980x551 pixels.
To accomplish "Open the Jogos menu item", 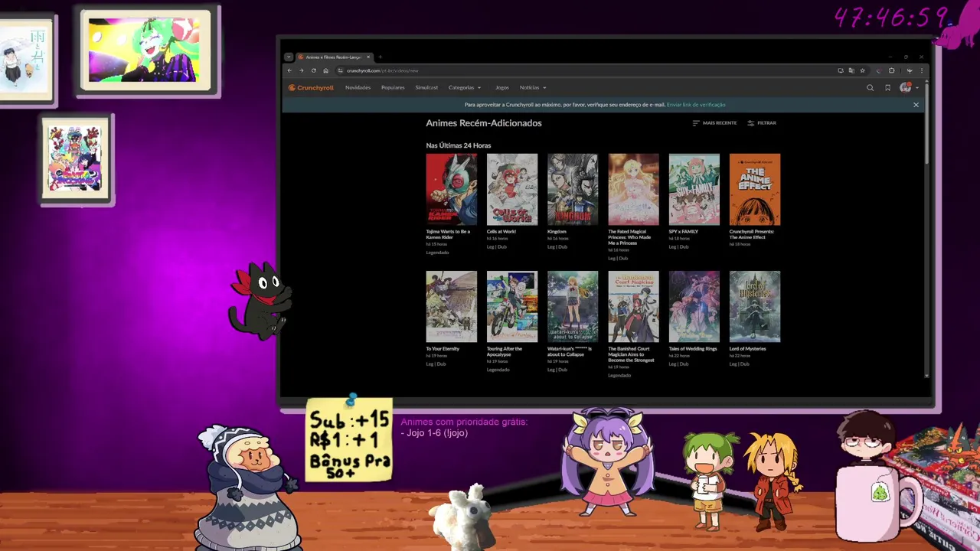I will tap(502, 88).
